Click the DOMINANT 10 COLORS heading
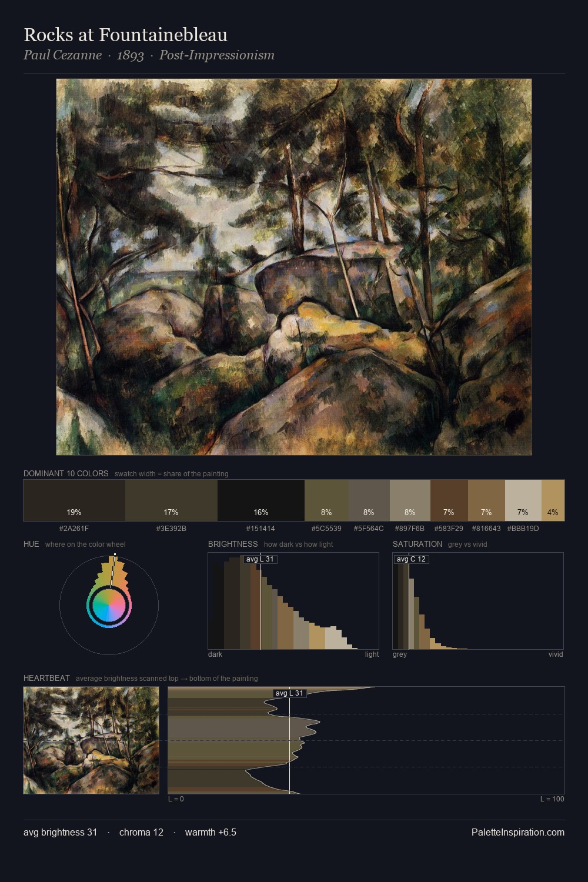The width and height of the screenshot is (588, 882). coord(66,473)
